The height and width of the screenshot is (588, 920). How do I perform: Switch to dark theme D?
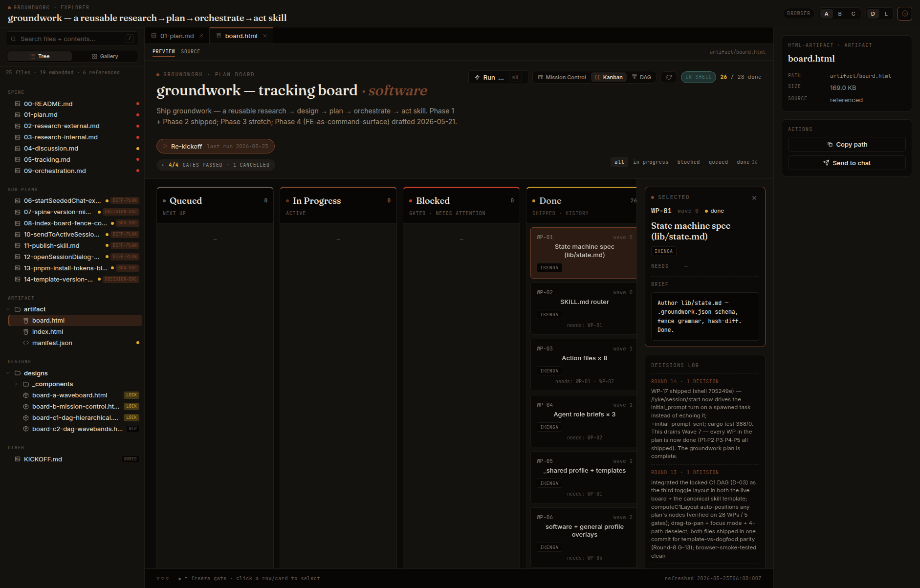pyautogui.click(x=873, y=14)
